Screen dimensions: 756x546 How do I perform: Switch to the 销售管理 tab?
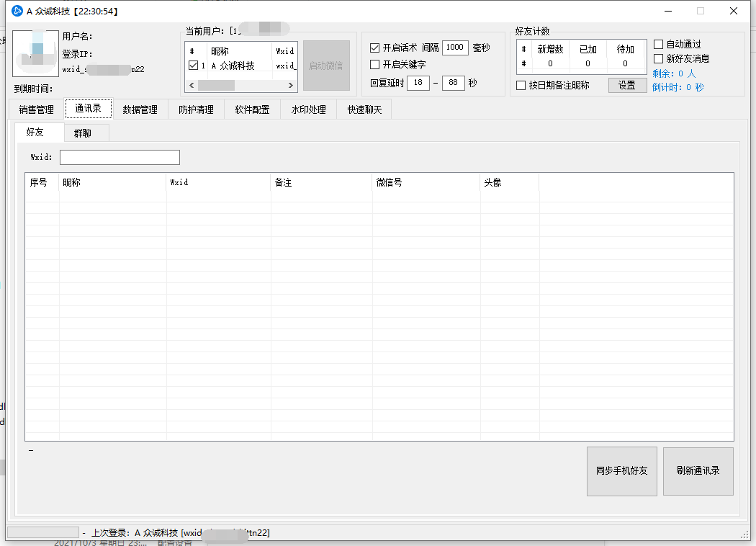point(37,110)
